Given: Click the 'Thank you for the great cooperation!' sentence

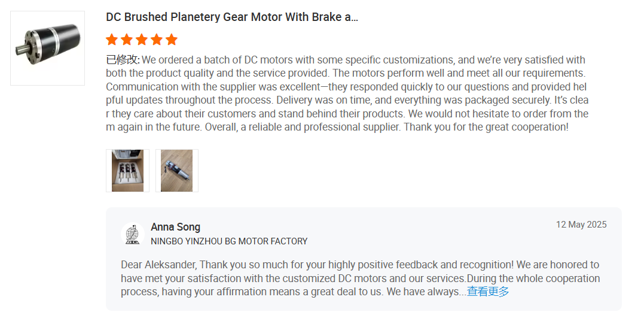Looking at the screenshot, I should pos(486,127).
